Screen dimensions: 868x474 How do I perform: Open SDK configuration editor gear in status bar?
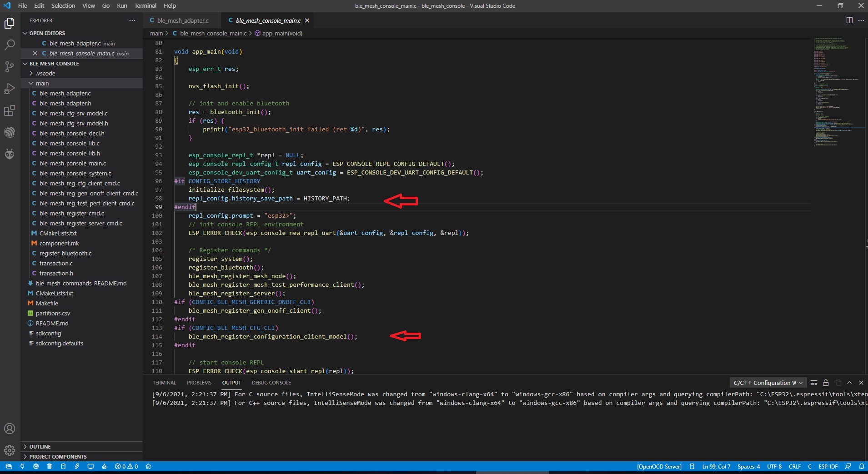coord(36,466)
